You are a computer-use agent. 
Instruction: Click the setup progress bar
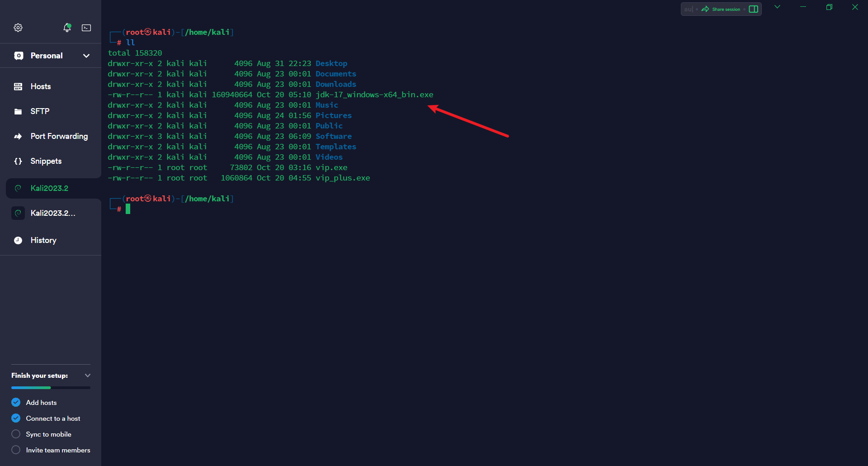pos(51,388)
